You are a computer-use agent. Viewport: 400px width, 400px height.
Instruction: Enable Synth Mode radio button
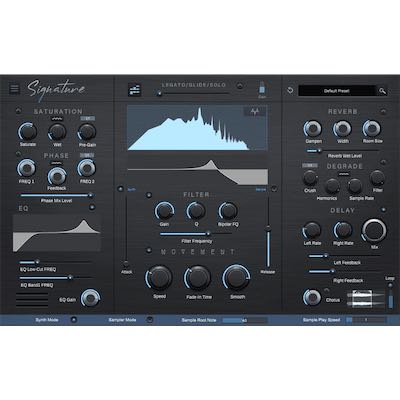coord(74,320)
